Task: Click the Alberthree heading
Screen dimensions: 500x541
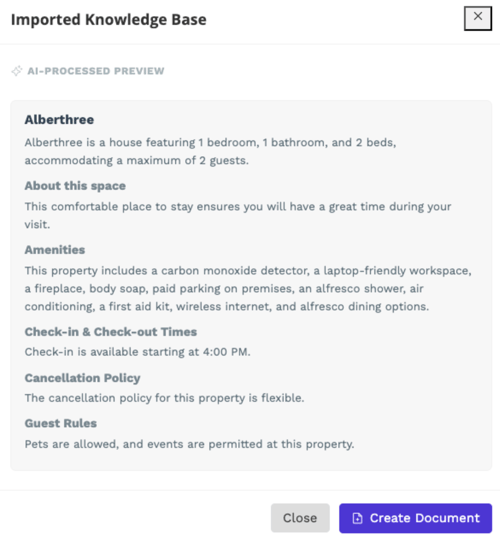Action: click(x=59, y=120)
